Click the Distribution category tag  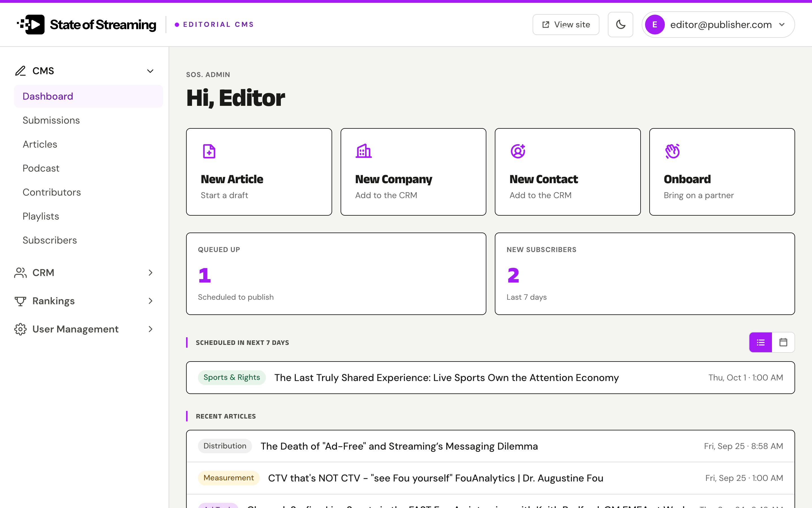[x=225, y=446]
